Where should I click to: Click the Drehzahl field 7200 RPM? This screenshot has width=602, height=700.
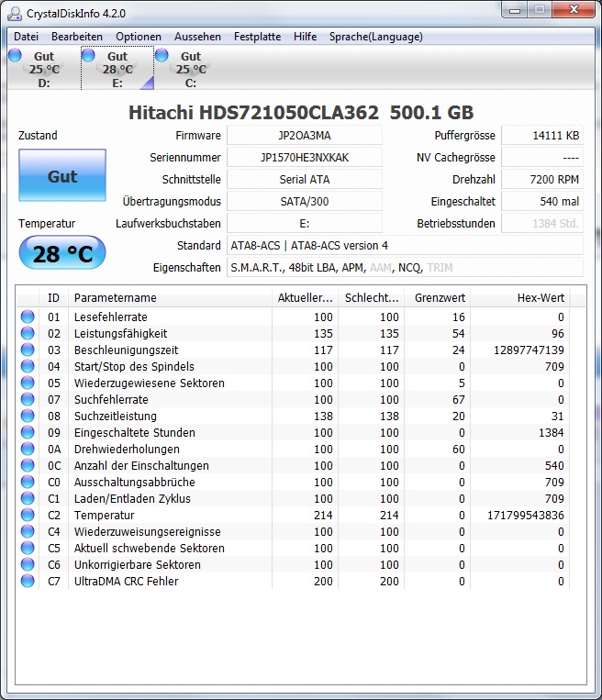[542, 179]
